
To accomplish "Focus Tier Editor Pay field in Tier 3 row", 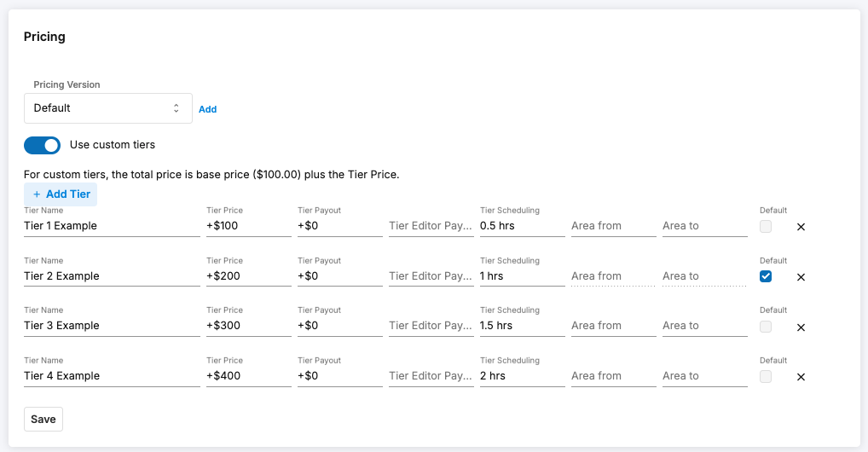I will (x=431, y=326).
